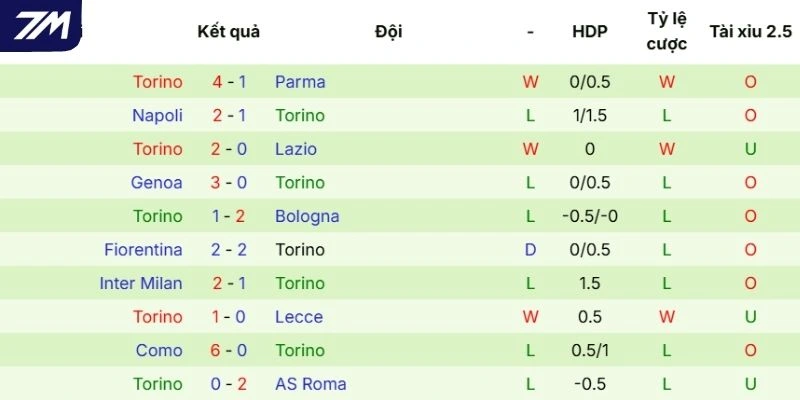The image size is (800, 400).
Task: Click the Tỷ lệ cược column header
Action: (x=666, y=31)
